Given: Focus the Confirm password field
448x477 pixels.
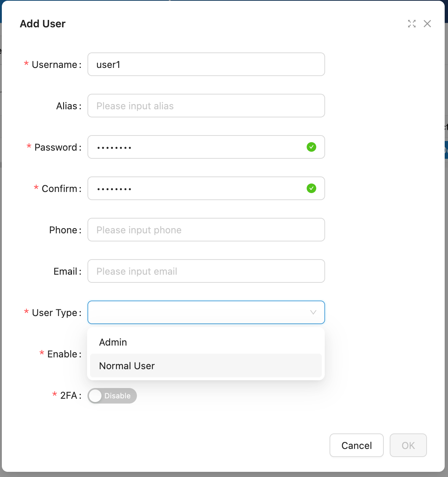Looking at the screenshot, I should [196, 189].
